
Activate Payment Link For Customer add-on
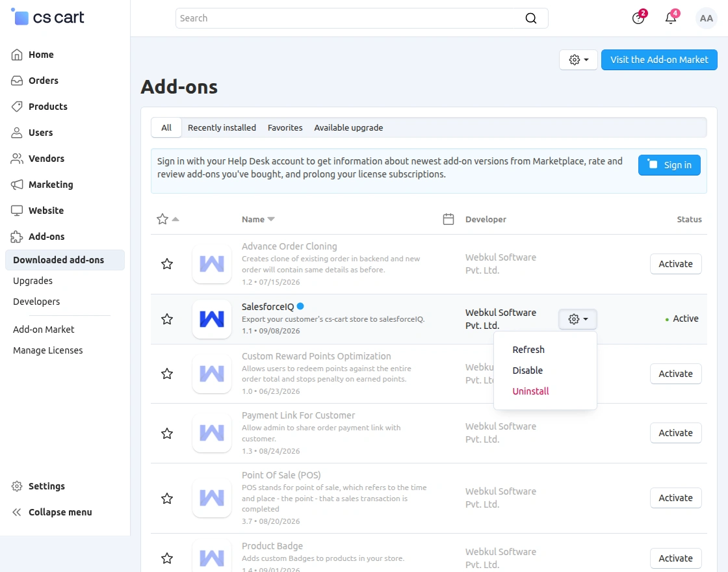(x=675, y=433)
